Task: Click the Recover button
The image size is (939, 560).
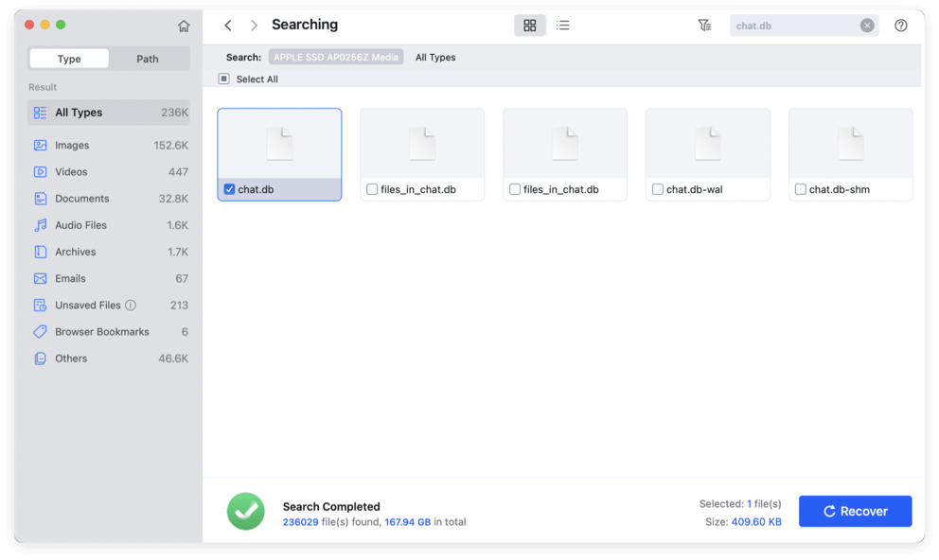Action: coord(855,511)
